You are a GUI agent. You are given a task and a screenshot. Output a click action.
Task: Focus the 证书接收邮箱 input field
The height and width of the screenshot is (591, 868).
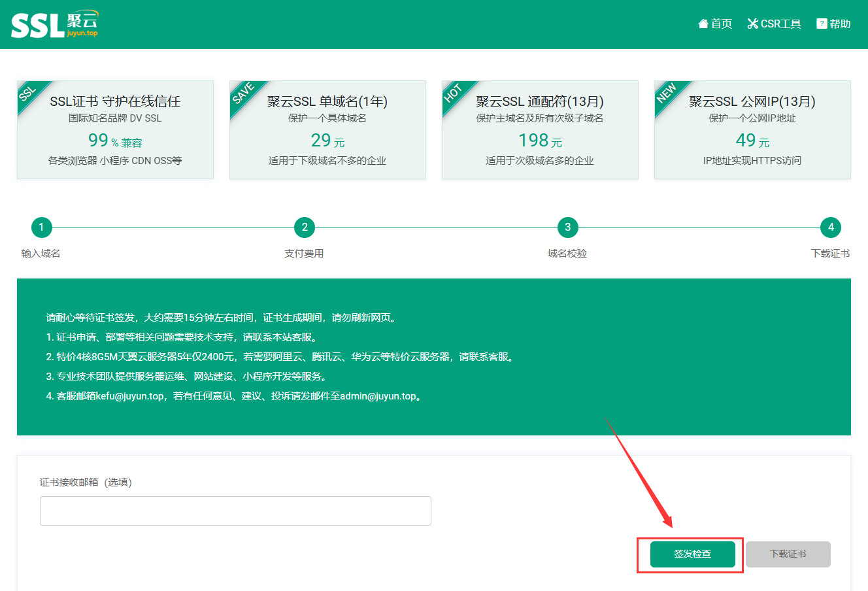pos(235,511)
